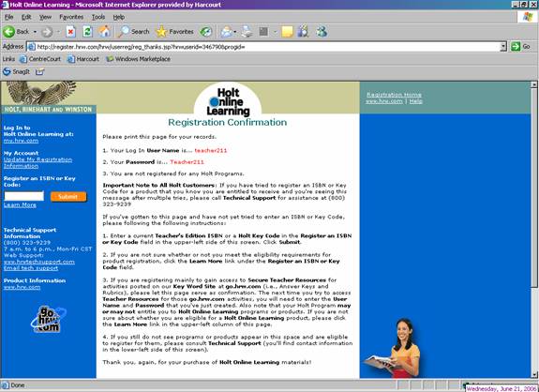The width and height of the screenshot is (539, 392).
Task: Click the Registration Confirmation heading
Action: [x=227, y=123]
